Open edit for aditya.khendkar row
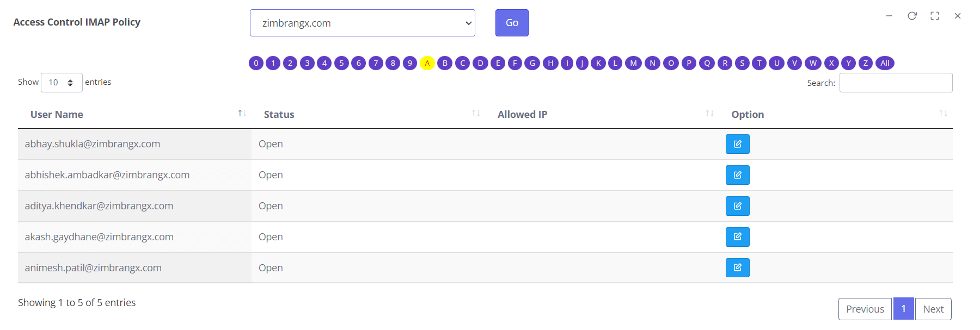Screen dimensions: 980x330 click(x=737, y=206)
